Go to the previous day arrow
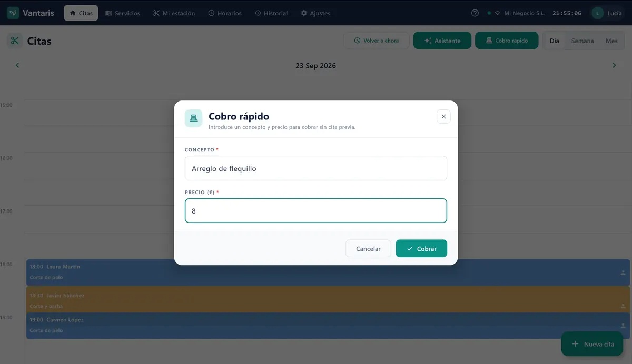 point(17,65)
